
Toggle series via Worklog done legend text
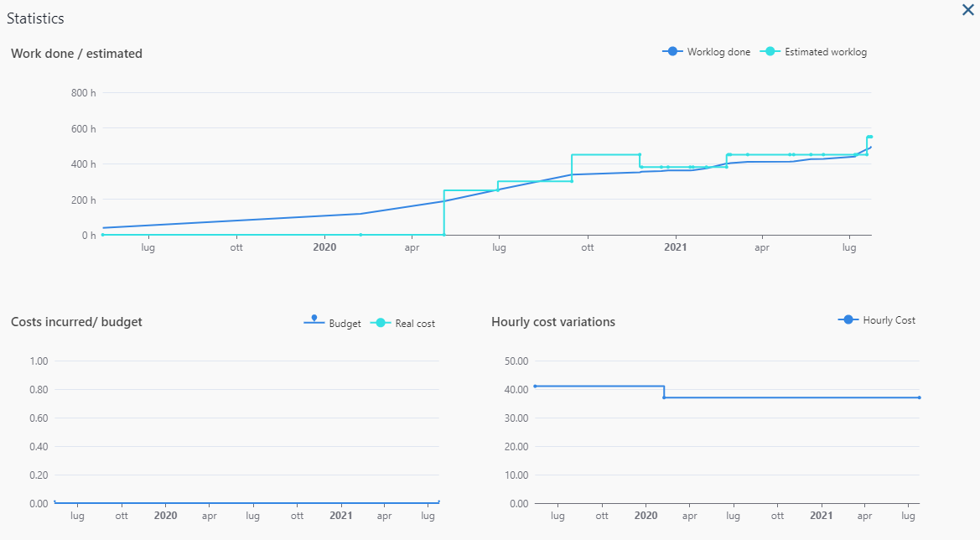718,52
